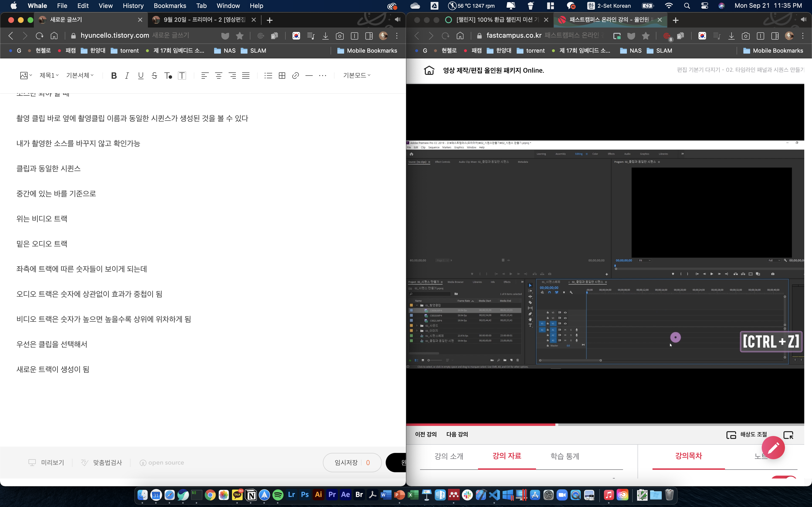Open the 기본서체 font dropdown
The image size is (812, 507).
tap(80, 75)
